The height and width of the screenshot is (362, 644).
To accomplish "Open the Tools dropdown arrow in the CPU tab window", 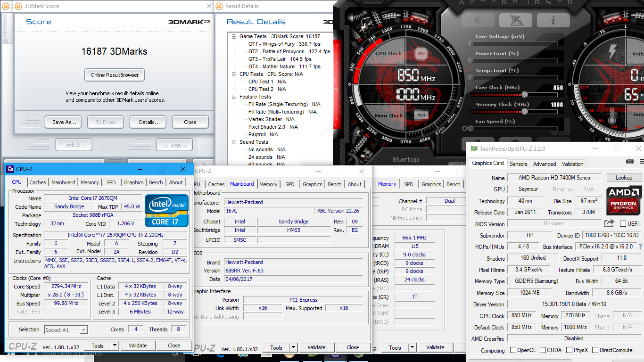I will (115, 346).
